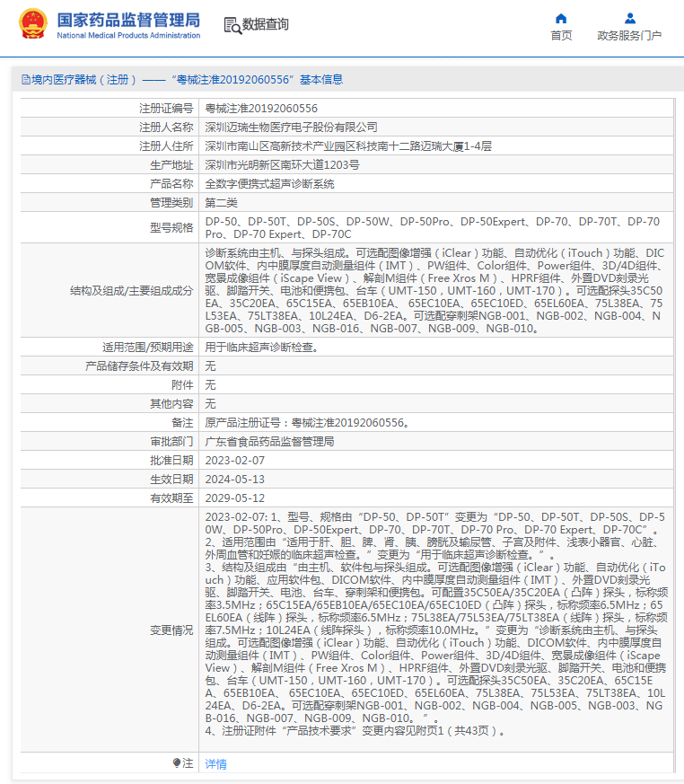
Task: Click the 生效日期 row label
Action: point(171,479)
